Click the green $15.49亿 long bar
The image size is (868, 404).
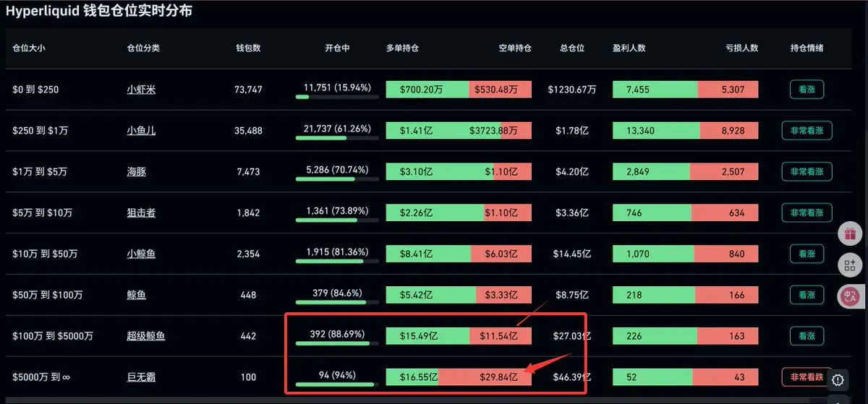[x=428, y=336]
